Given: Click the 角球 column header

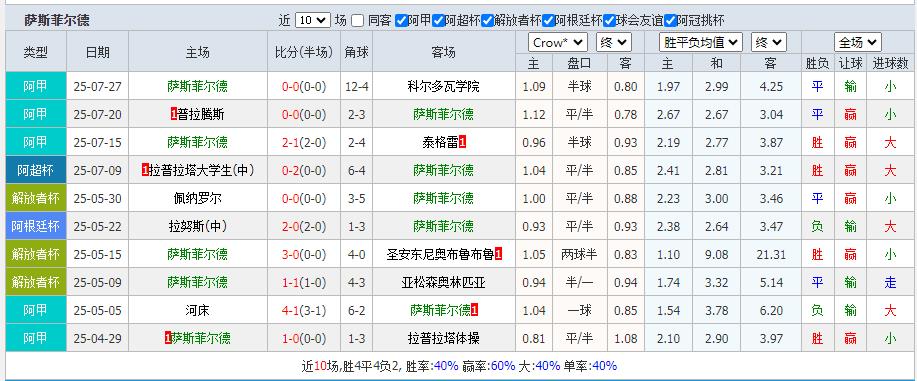Looking at the screenshot, I should pyautogui.click(x=356, y=52).
